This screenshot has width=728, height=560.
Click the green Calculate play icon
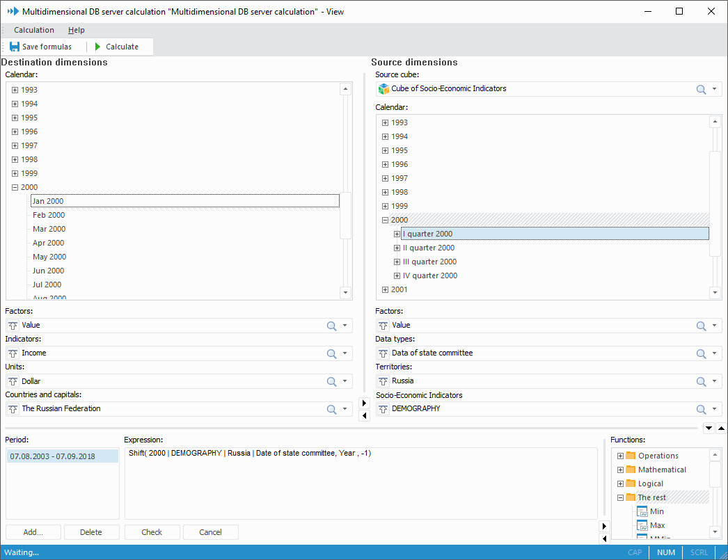pos(98,47)
